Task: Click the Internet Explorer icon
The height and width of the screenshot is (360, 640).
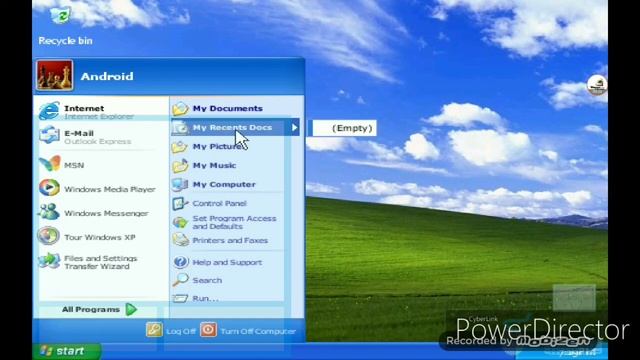Action: click(x=49, y=111)
